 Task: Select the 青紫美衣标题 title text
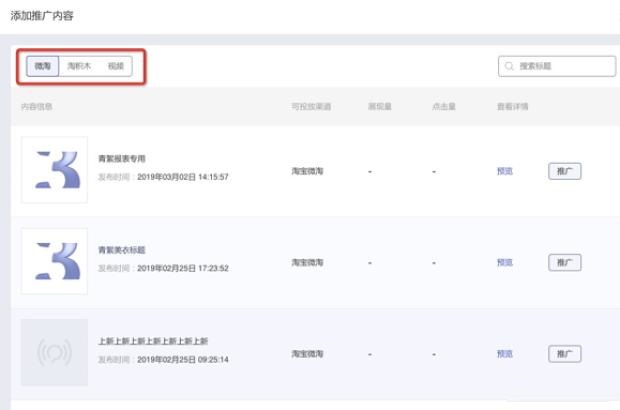click(122, 249)
